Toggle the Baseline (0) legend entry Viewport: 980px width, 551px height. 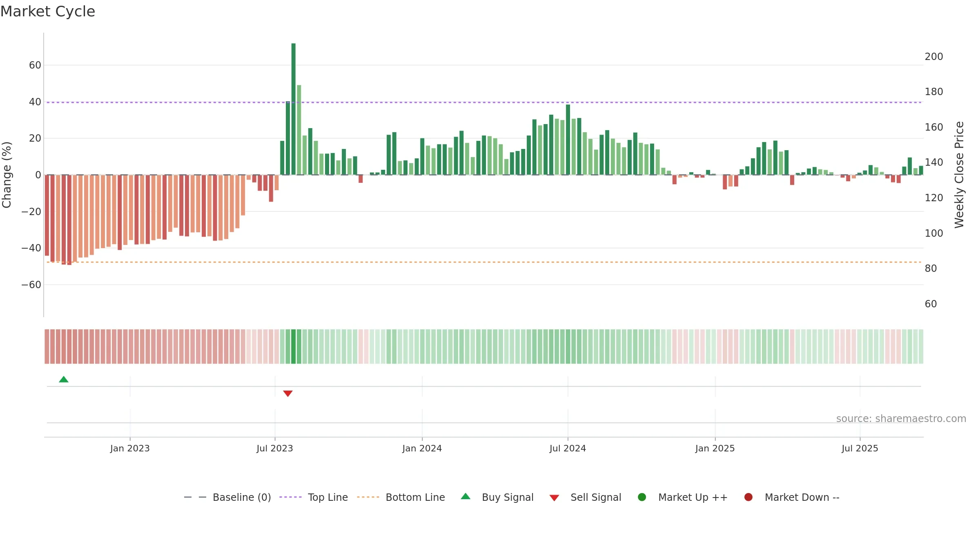tap(227, 497)
